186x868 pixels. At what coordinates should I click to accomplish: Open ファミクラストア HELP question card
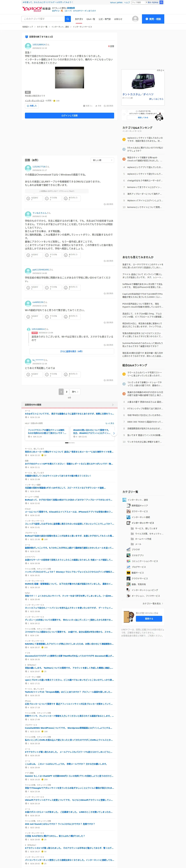47,433
